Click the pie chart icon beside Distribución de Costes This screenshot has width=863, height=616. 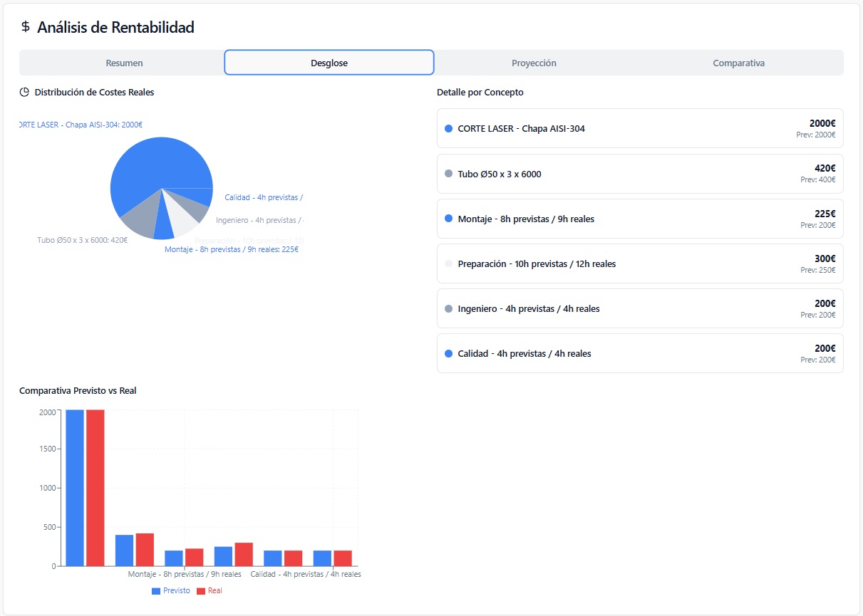[24, 92]
